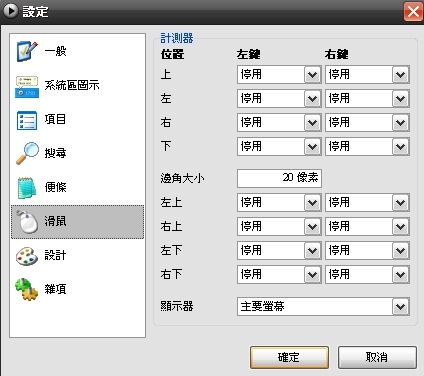
Task: Open right-button dropdown for 右 position
Action: 367,122
